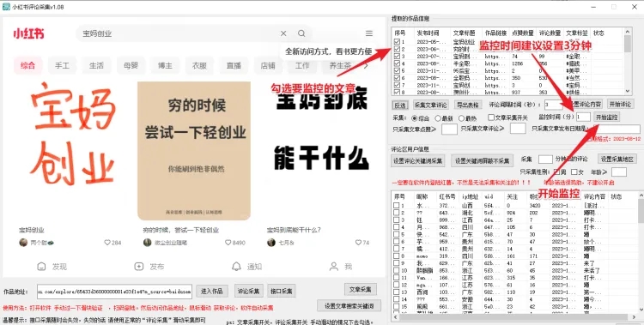Click the 小红书 logo
The height and width of the screenshot is (325, 644).
click(x=28, y=33)
